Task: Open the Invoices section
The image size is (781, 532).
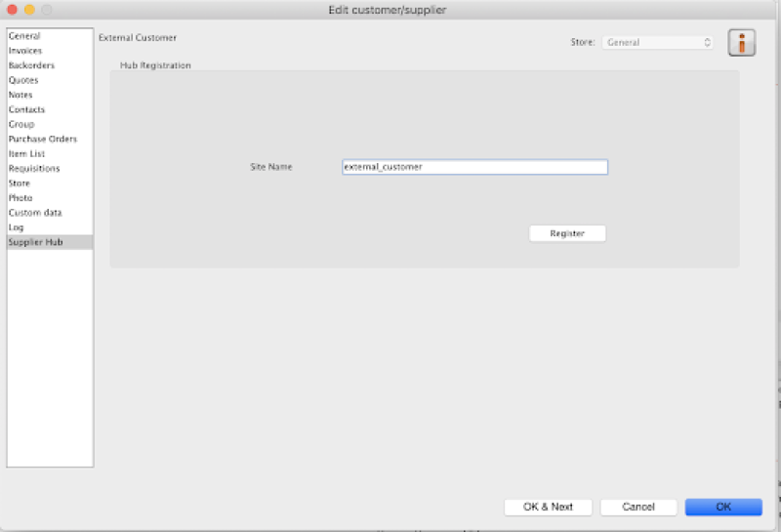Action: 25,51
